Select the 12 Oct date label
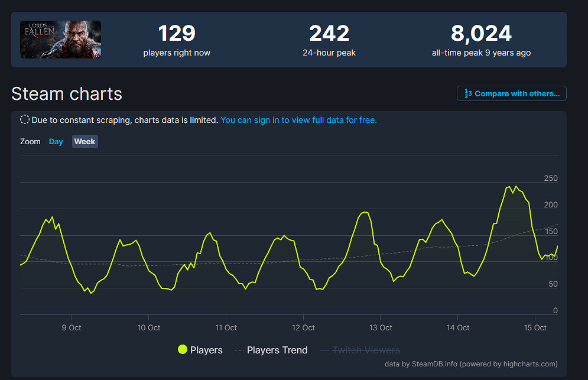The image size is (588, 380). pyautogui.click(x=304, y=327)
